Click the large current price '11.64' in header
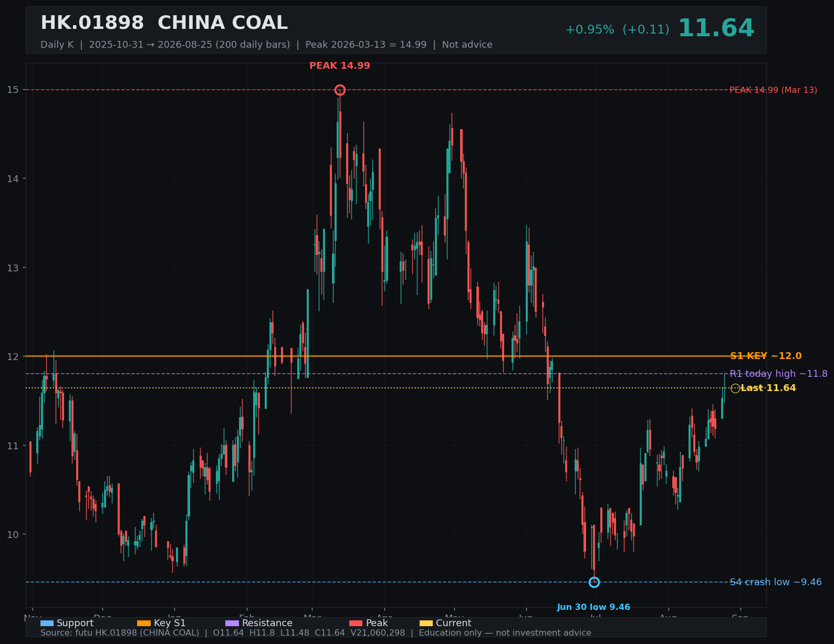The height and width of the screenshot is (644, 834). (716, 28)
